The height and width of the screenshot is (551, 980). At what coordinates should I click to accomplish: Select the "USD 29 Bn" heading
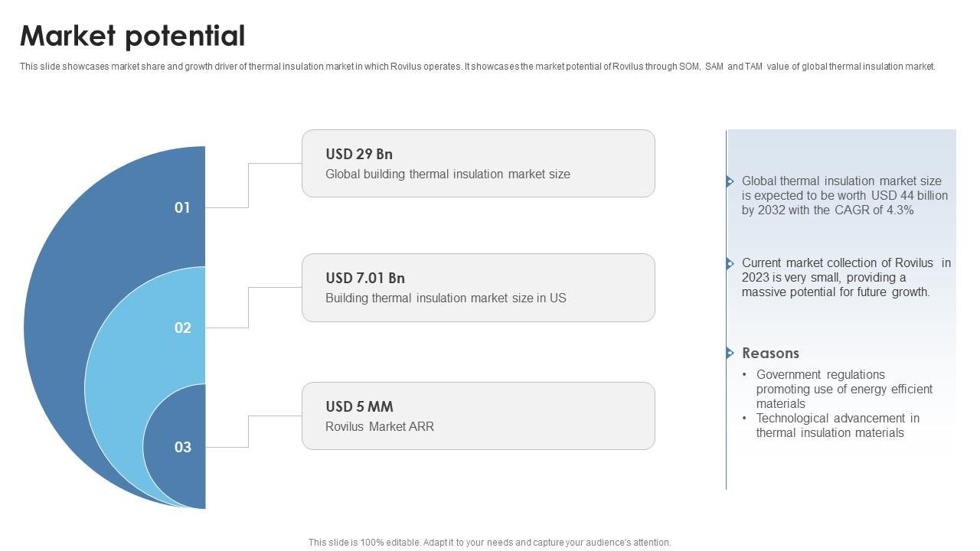tap(359, 154)
